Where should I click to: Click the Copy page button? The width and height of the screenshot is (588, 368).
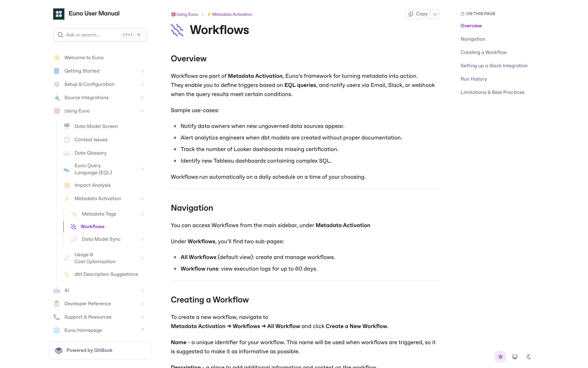coord(418,14)
